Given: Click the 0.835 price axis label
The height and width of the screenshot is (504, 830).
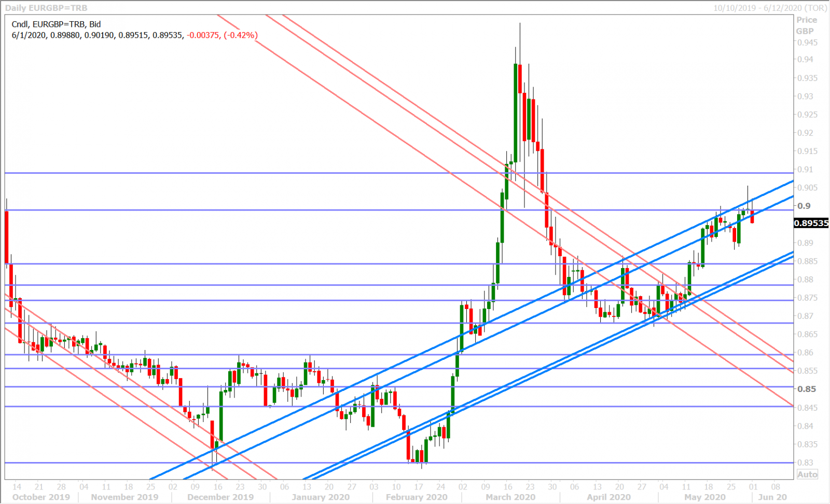Looking at the screenshot, I should [x=808, y=444].
